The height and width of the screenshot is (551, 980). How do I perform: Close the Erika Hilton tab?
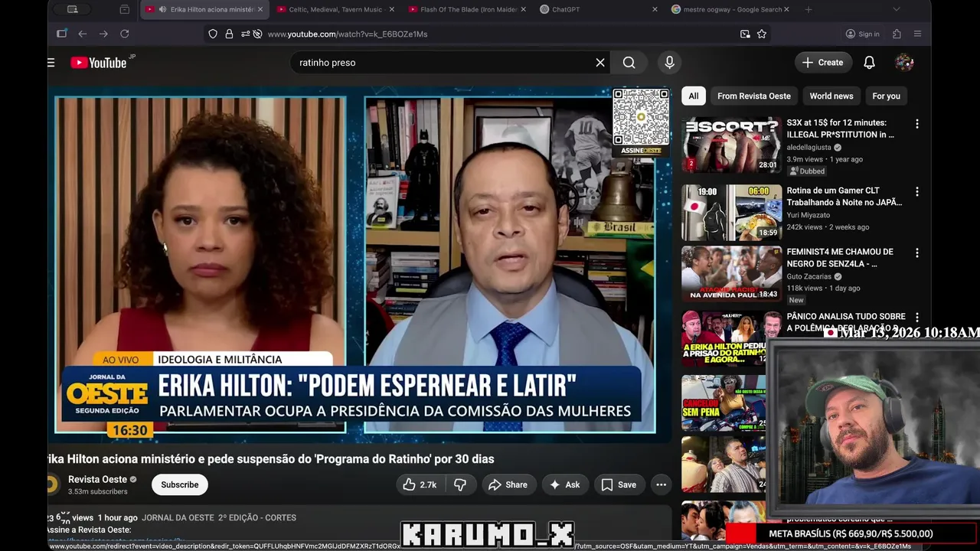coord(260,9)
